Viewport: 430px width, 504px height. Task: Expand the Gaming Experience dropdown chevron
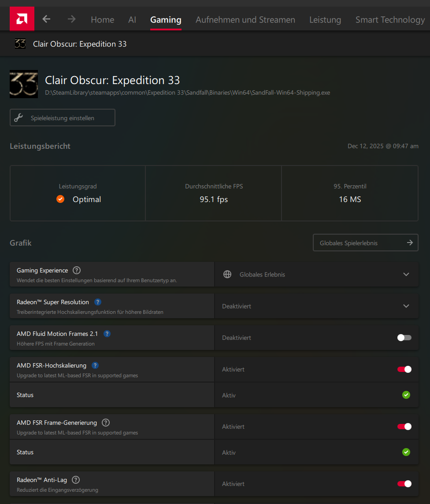[x=406, y=274]
